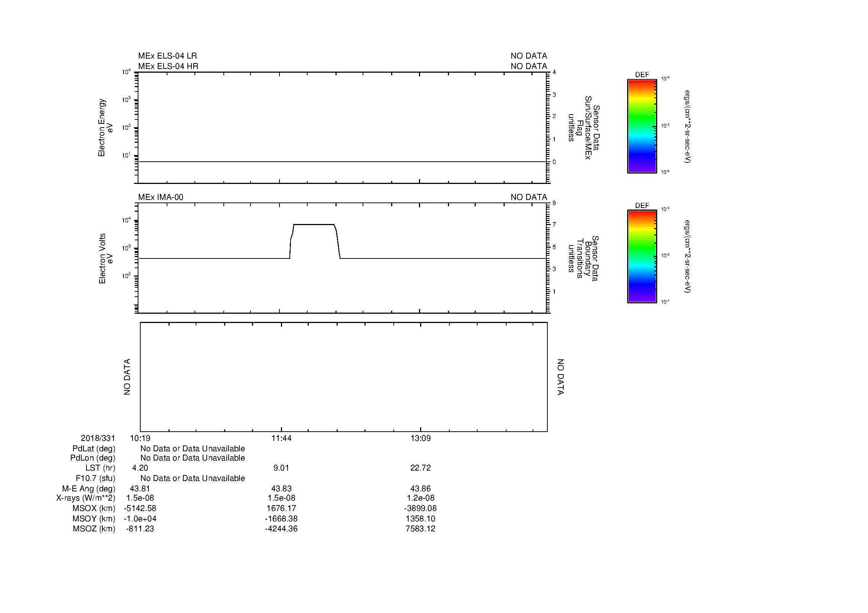Screen dimensions: 868x613
Task: Click the PdLon (deg) row label
Action: [x=93, y=458]
